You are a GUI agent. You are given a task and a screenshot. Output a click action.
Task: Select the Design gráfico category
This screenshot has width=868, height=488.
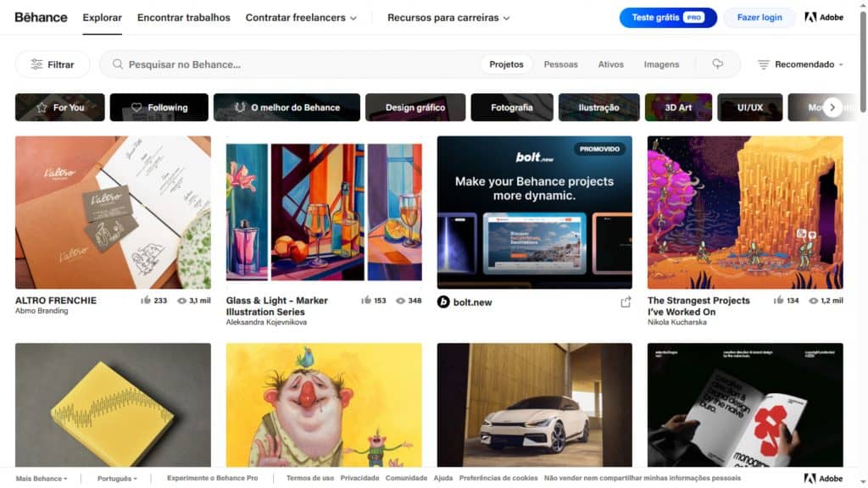[x=415, y=108]
